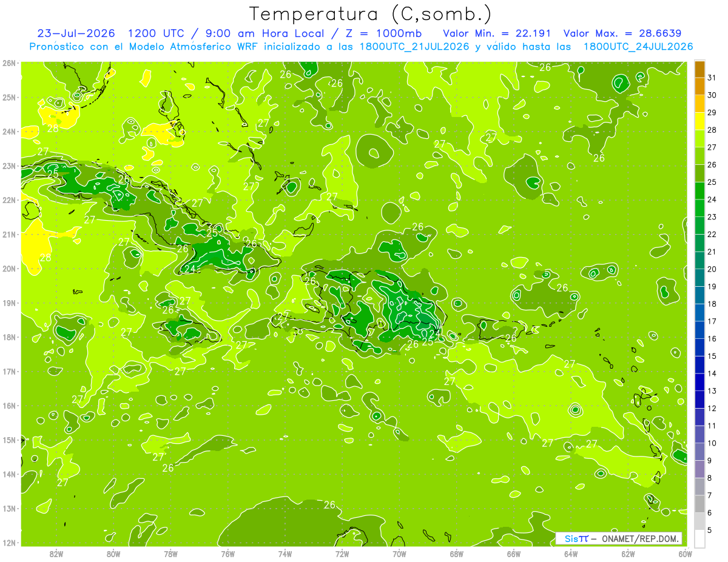Click the '78W' longitude axis label
Screen dimensions: 728x562
[x=170, y=554]
